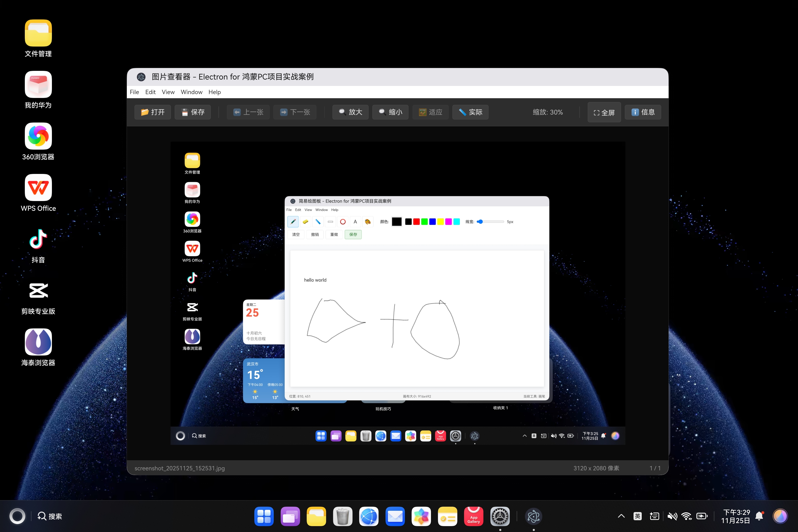Open the 文件管理 icon on the desktop
Screen dimensions: 798x532
point(38,33)
